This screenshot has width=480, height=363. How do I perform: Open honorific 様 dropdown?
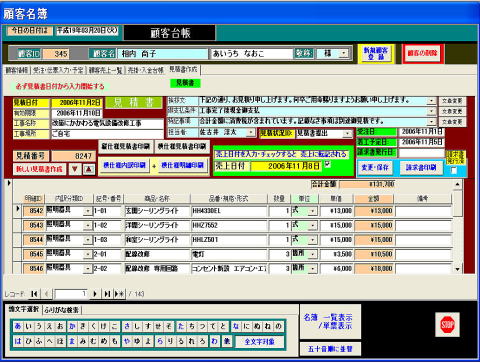(x=344, y=53)
